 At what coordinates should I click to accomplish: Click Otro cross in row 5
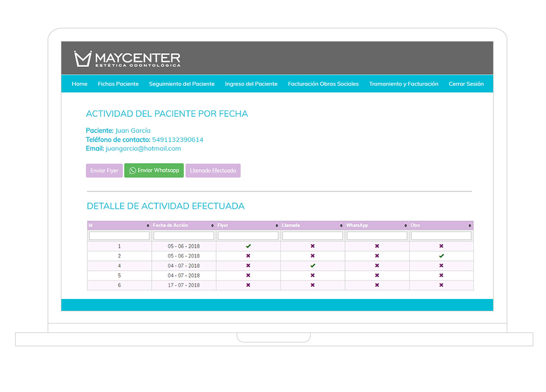pyautogui.click(x=441, y=275)
